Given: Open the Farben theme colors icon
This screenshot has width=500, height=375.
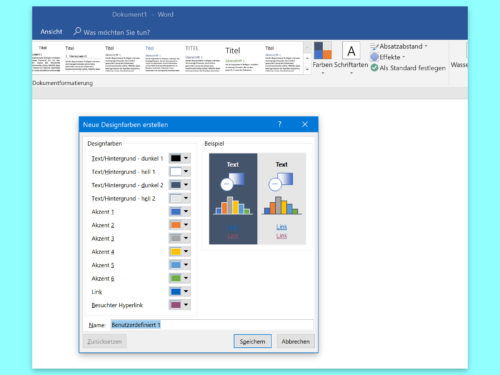Looking at the screenshot, I should tap(322, 50).
